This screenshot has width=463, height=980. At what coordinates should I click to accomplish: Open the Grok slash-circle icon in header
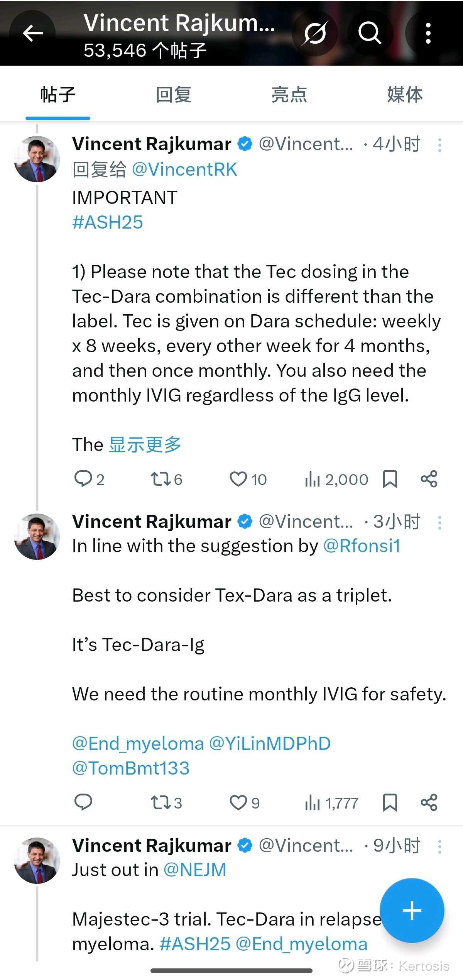[315, 34]
